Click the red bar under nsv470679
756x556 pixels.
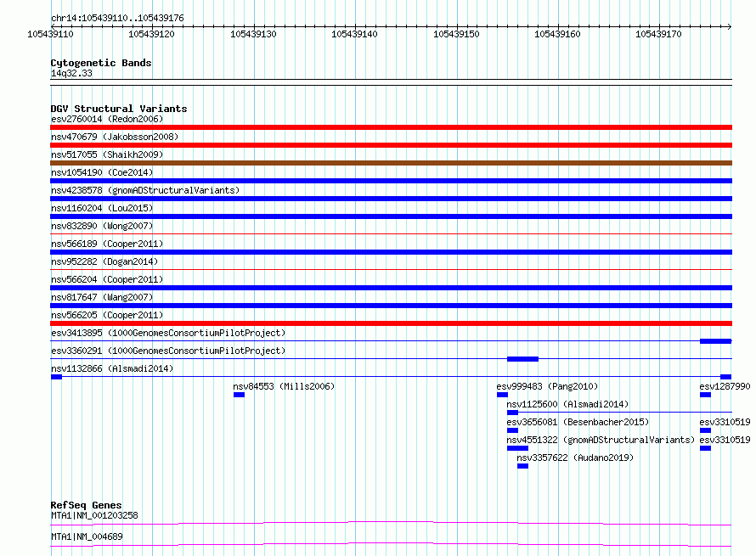click(x=391, y=145)
